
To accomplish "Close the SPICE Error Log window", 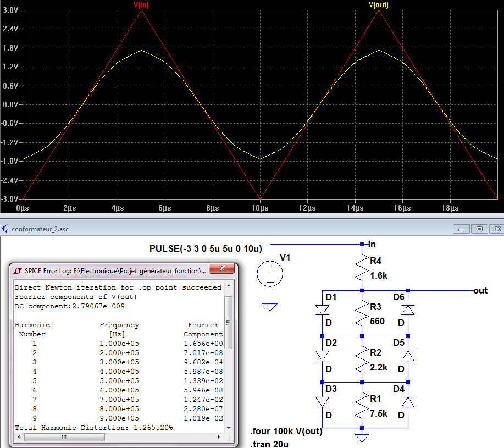I will pos(222,268).
